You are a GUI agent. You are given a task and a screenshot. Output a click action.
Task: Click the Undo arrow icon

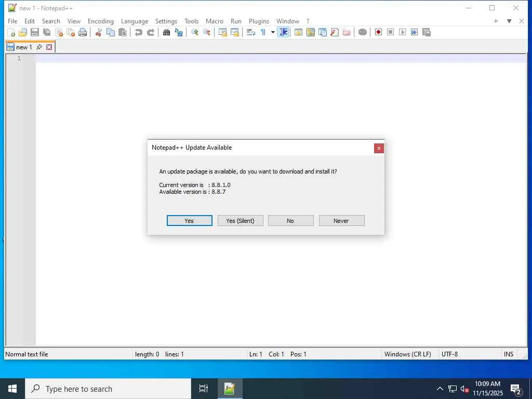138,33
